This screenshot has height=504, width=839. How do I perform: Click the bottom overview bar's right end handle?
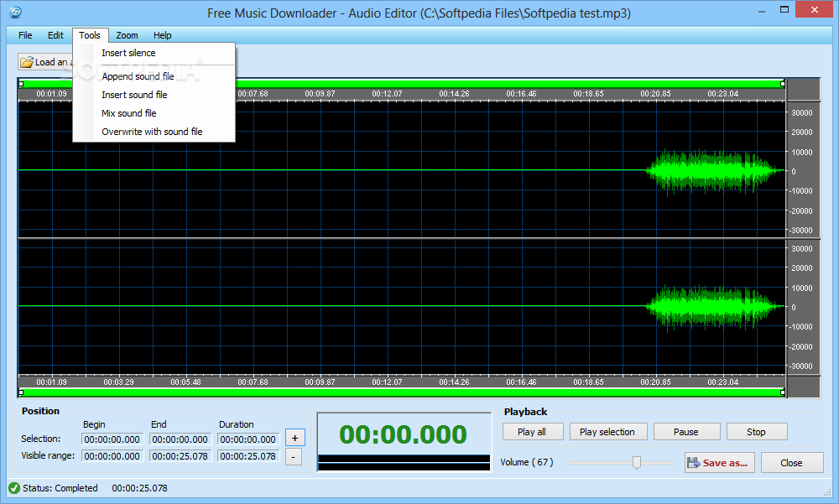click(783, 392)
